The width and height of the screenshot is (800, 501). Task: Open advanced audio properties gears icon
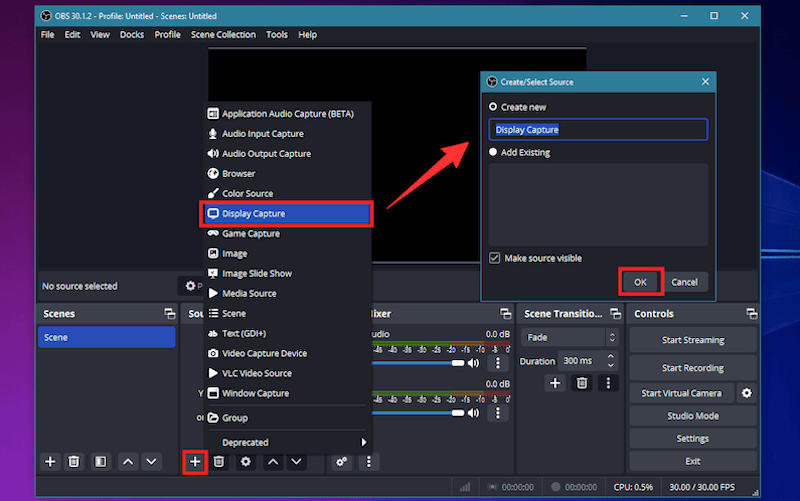point(341,462)
